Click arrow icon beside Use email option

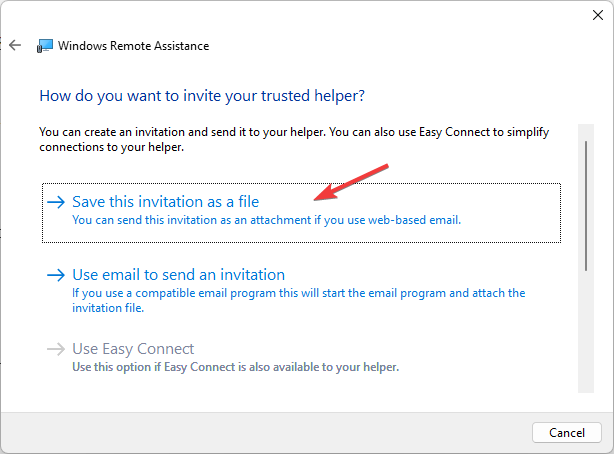(x=56, y=275)
